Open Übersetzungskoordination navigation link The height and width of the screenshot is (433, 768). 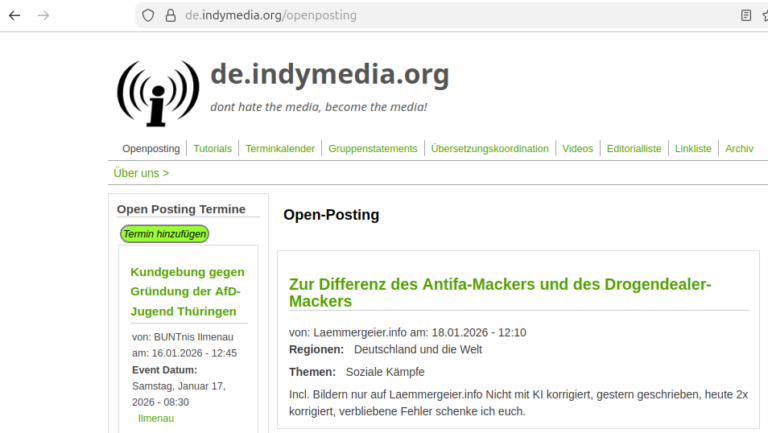[x=490, y=148]
